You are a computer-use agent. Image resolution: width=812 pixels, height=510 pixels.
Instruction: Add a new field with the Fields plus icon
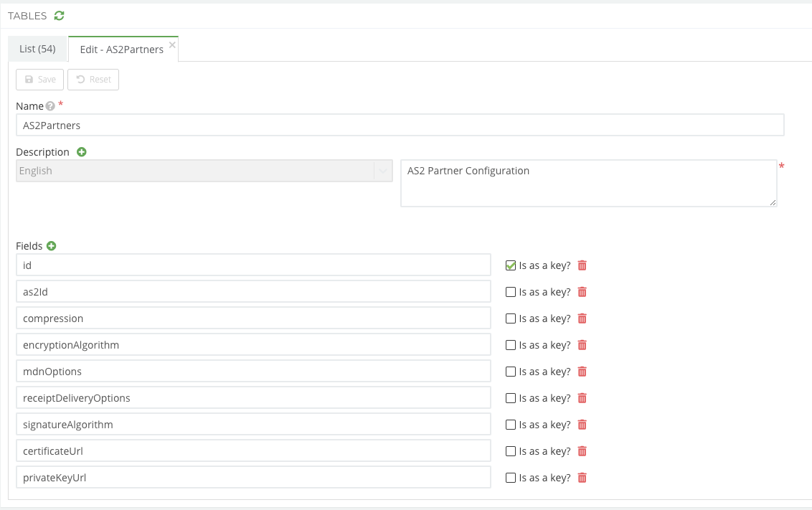[52, 246]
